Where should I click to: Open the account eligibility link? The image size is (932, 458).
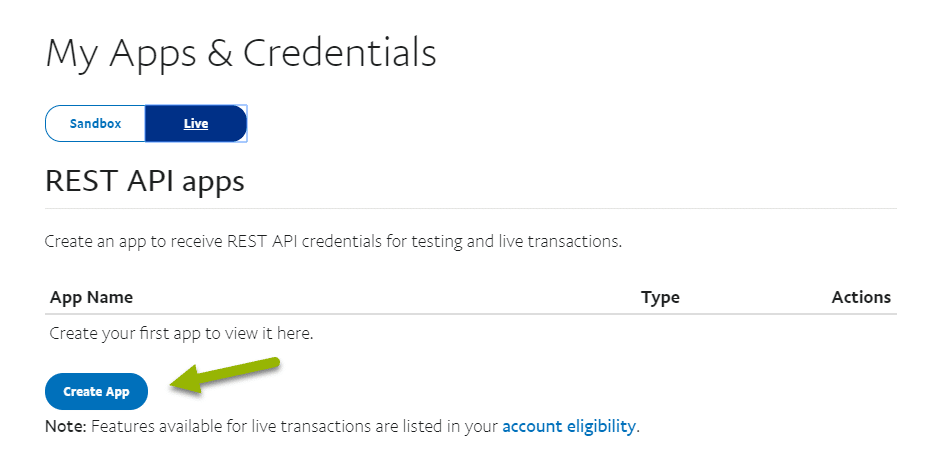tap(568, 426)
